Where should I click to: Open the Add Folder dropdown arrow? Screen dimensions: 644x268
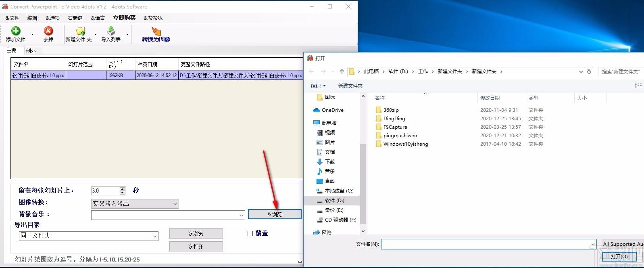(95, 34)
